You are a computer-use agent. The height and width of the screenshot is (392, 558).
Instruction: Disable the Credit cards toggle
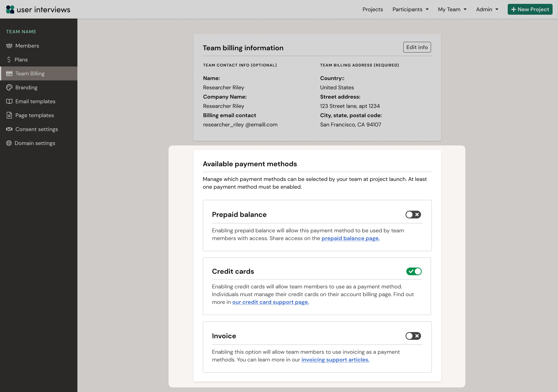tap(414, 271)
